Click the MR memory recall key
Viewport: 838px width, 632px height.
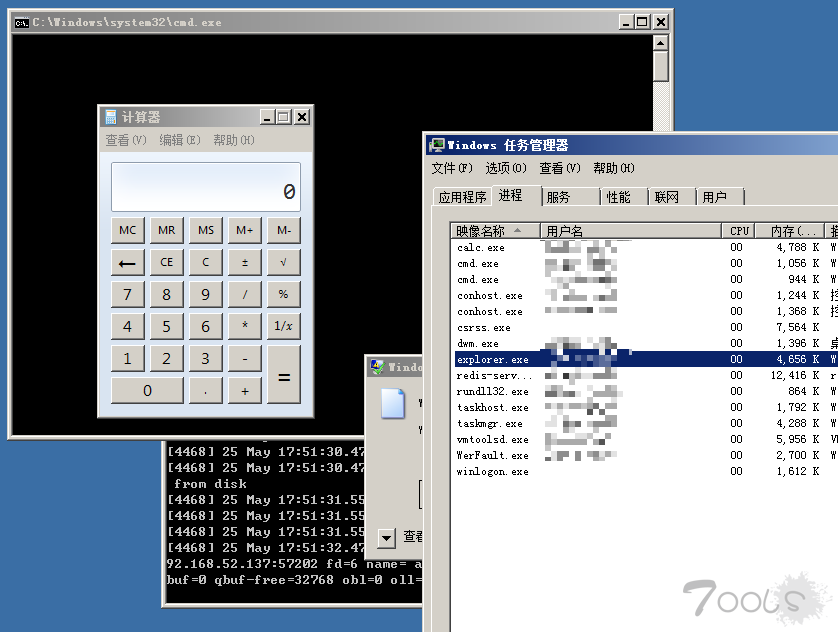[167, 230]
